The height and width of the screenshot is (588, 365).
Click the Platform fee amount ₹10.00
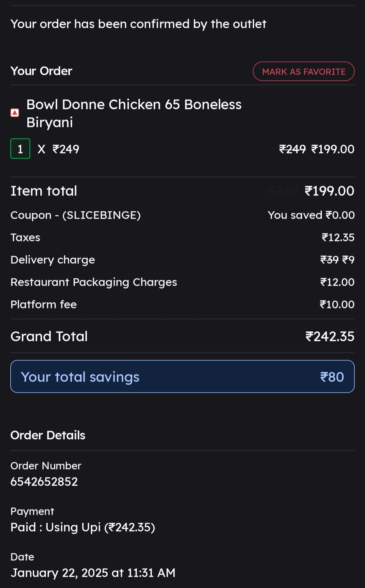337,305
